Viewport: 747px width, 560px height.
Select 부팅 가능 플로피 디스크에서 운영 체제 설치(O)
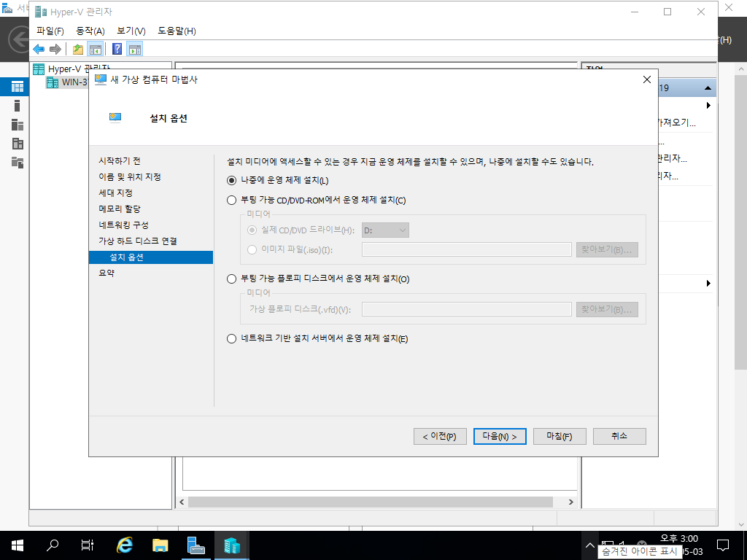(x=231, y=279)
